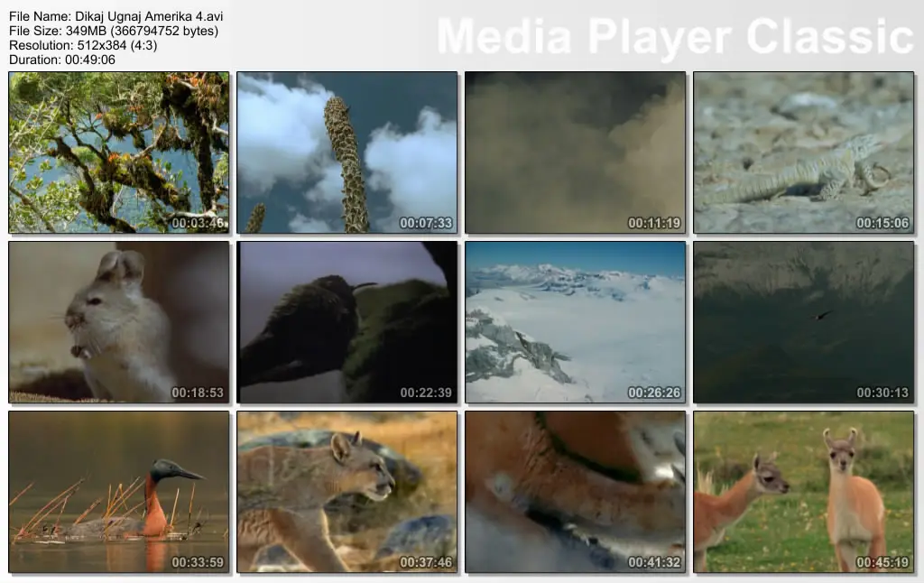The width and height of the screenshot is (924, 583).
Task: Select the snowy mountain thumbnail at 00:26:26
Action: click(575, 322)
